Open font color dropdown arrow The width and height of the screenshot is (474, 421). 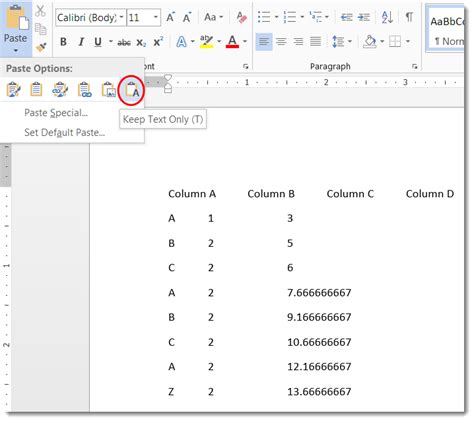[x=245, y=42]
